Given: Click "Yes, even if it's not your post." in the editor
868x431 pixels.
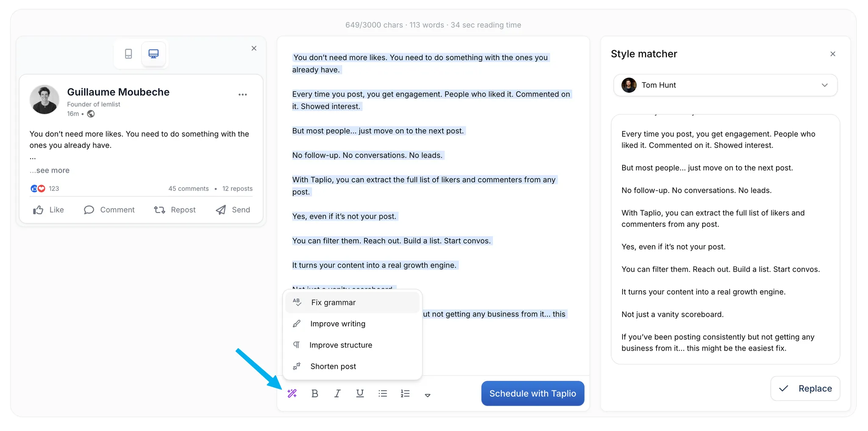Looking at the screenshot, I should (x=344, y=216).
